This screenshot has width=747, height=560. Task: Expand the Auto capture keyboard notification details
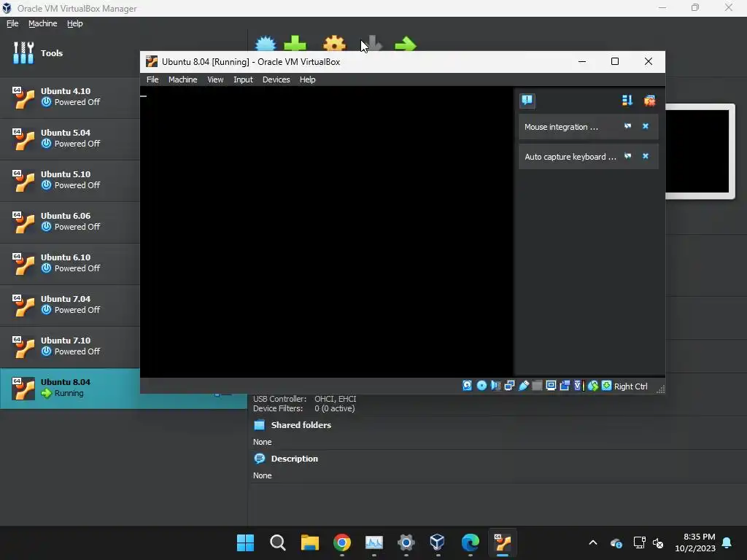click(x=628, y=156)
